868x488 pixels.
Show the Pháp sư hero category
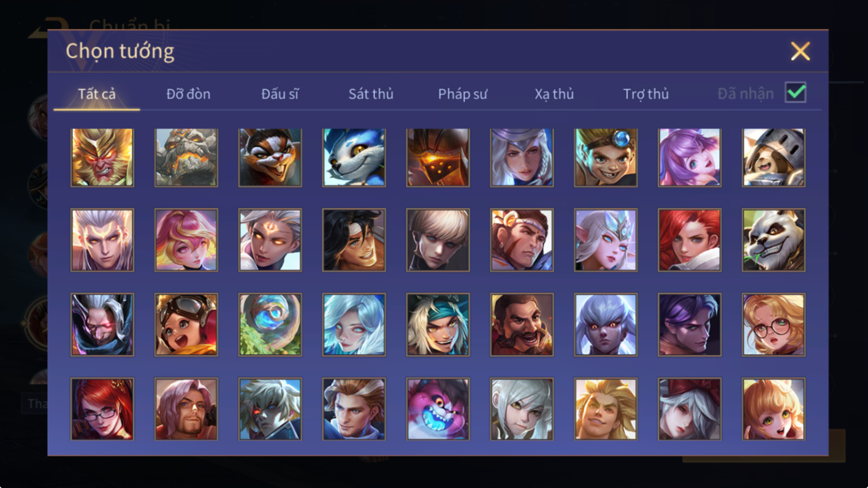coord(463,94)
